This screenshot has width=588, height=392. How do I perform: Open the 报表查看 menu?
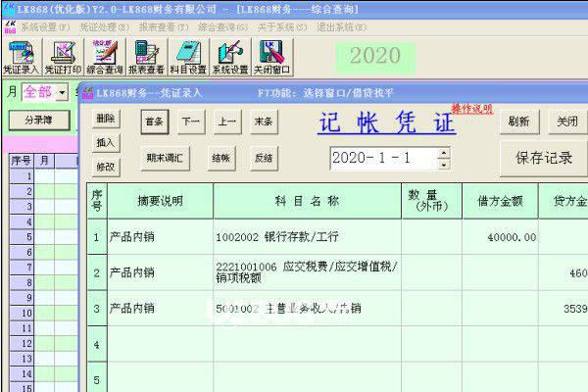point(164,27)
